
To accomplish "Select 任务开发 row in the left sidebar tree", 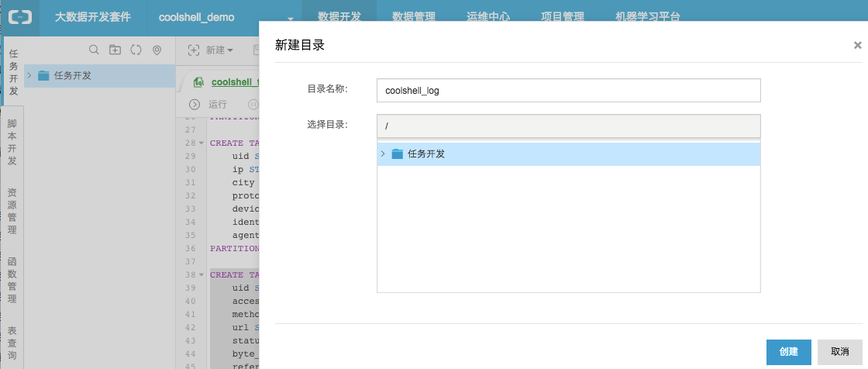I will (100, 76).
